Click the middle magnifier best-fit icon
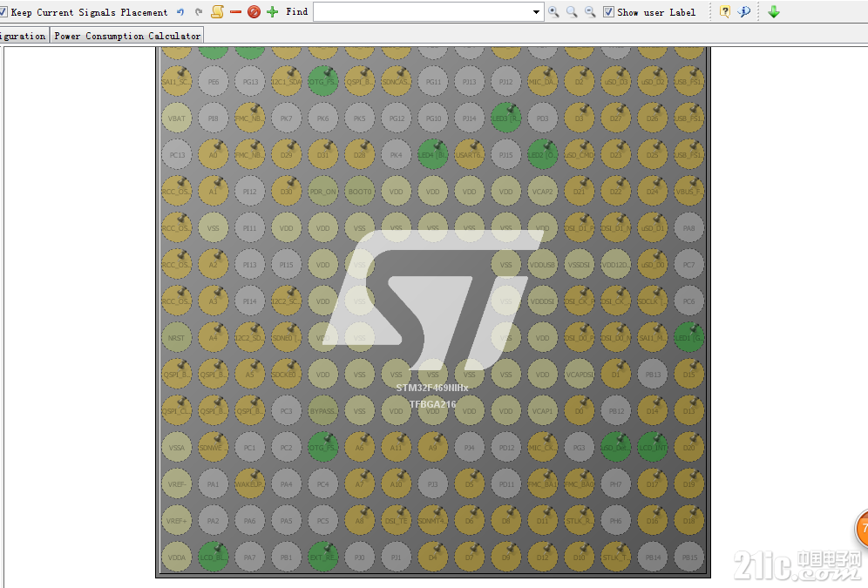Viewport: 868px width, 588px height. click(572, 11)
